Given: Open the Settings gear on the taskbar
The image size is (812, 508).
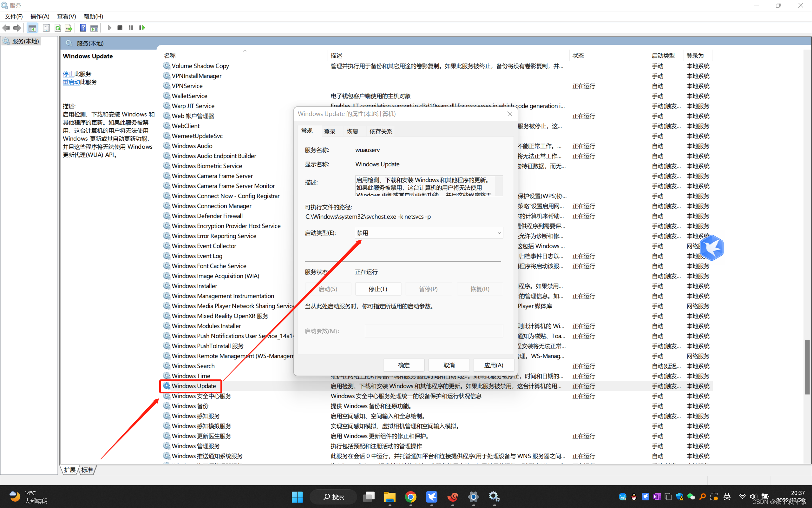Looking at the screenshot, I should (474, 497).
